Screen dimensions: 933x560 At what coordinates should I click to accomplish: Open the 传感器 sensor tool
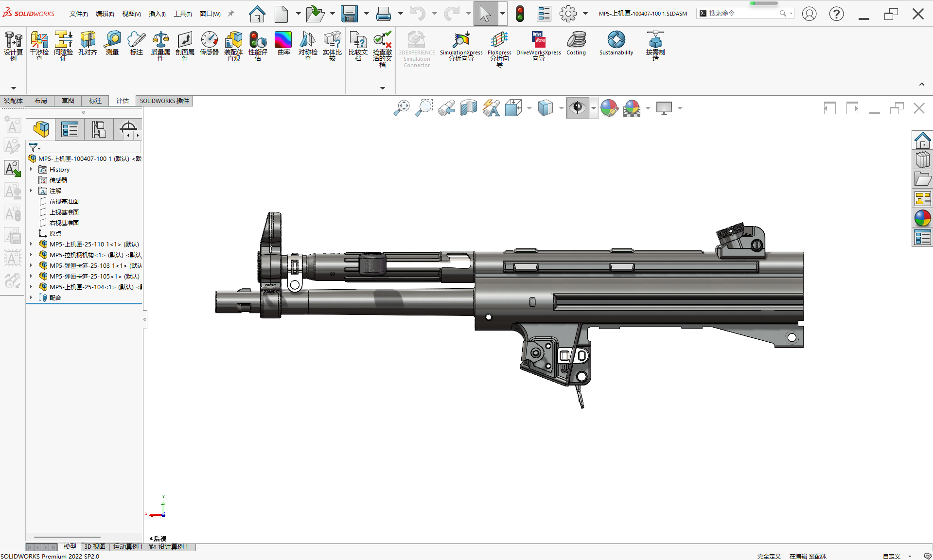click(x=209, y=43)
